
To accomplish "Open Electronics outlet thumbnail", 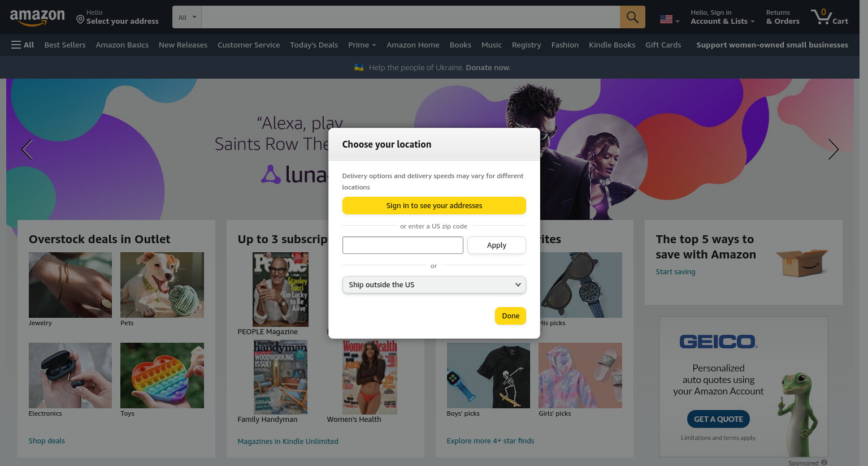I will coord(70,376).
